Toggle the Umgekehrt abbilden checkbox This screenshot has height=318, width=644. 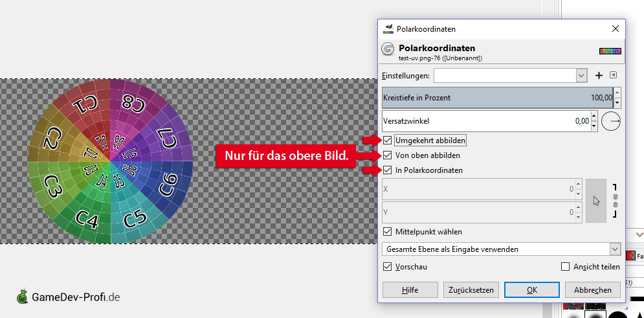(387, 141)
